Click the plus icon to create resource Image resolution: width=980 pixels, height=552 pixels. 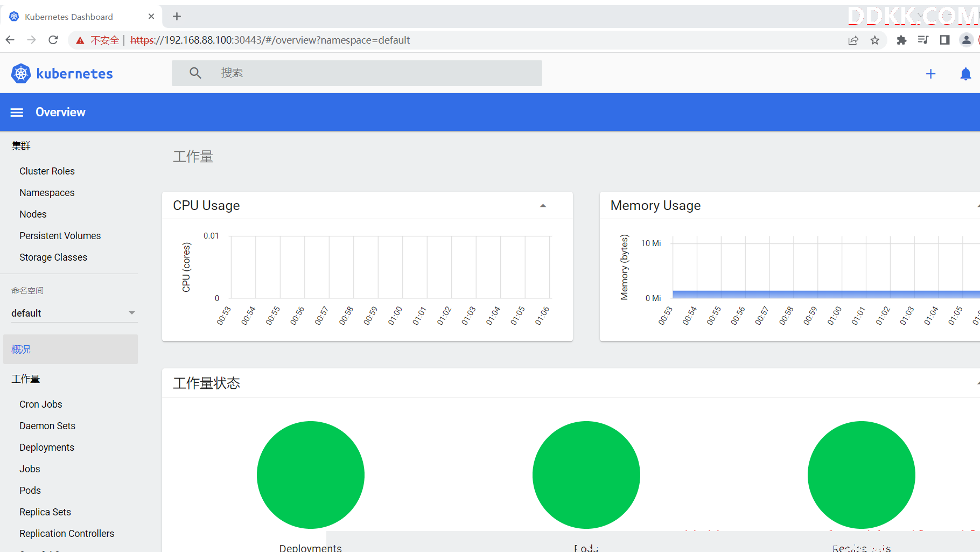(930, 74)
